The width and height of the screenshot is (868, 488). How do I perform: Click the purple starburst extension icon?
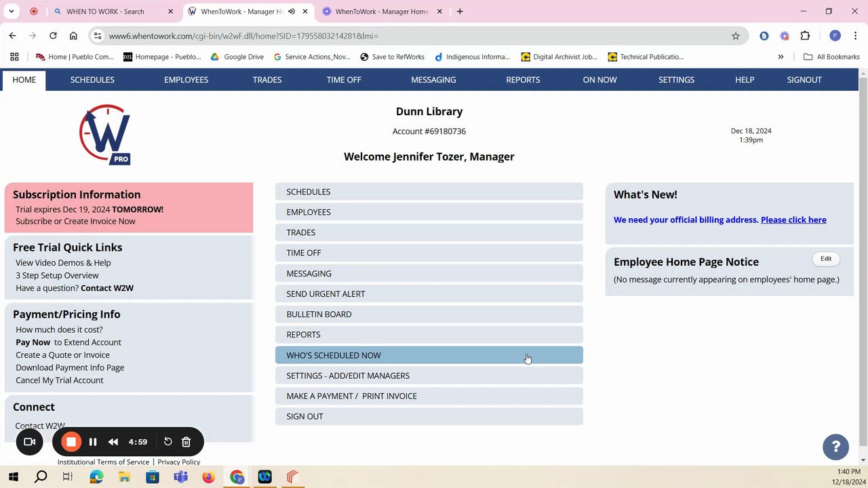click(x=785, y=36)
